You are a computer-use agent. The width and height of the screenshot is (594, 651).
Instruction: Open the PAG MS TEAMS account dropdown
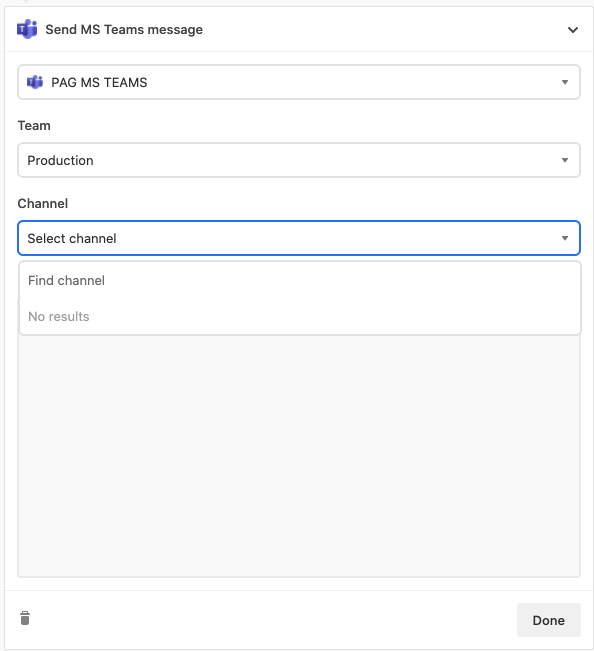[299, 82]
